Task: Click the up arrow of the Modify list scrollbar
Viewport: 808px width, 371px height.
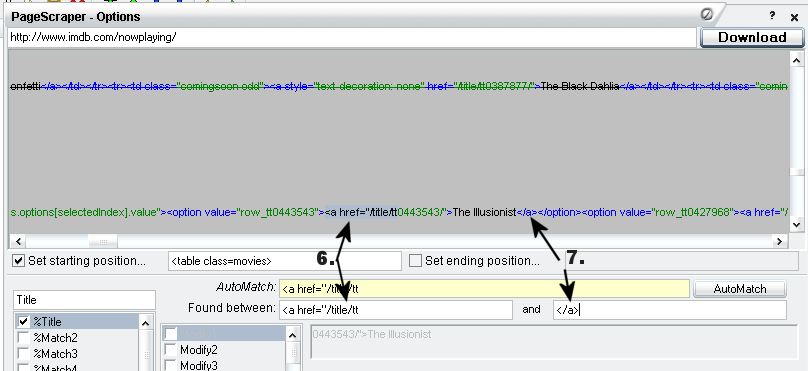Action: point(293,335)
